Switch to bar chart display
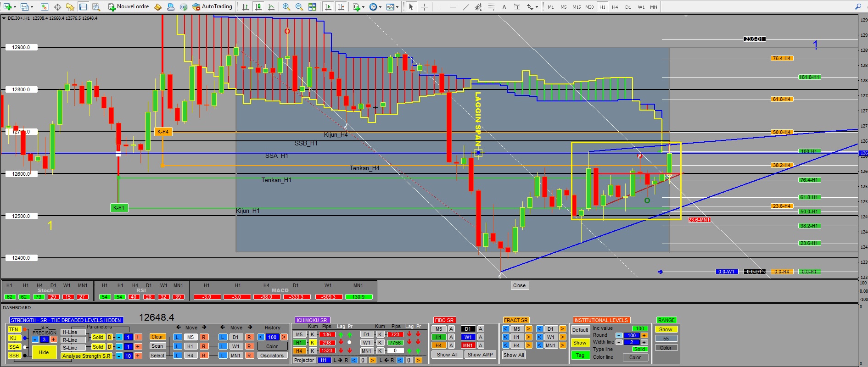 (x=246, y=7)
